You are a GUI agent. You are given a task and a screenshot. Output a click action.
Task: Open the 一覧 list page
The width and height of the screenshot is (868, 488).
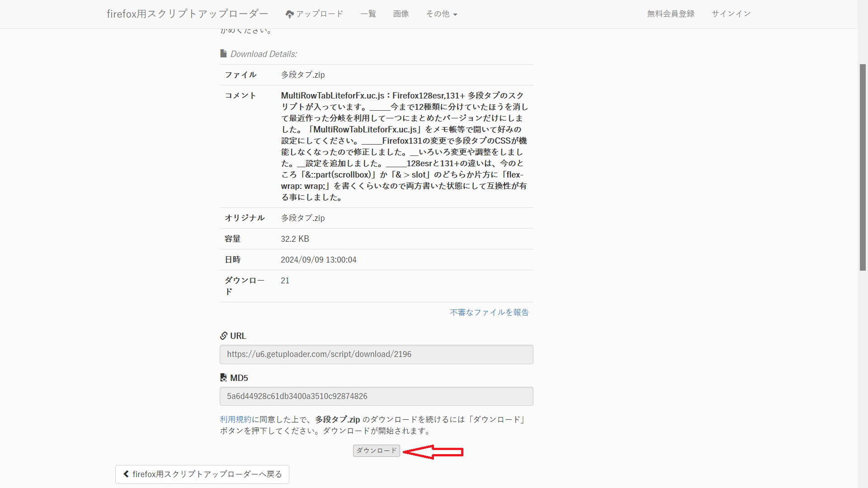[x=368, y=14]
